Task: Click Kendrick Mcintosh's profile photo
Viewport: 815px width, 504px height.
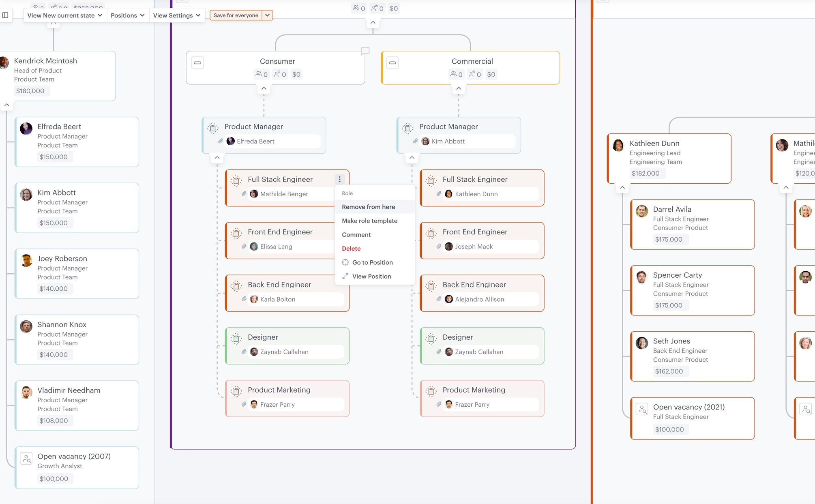Action: [5, 63]
